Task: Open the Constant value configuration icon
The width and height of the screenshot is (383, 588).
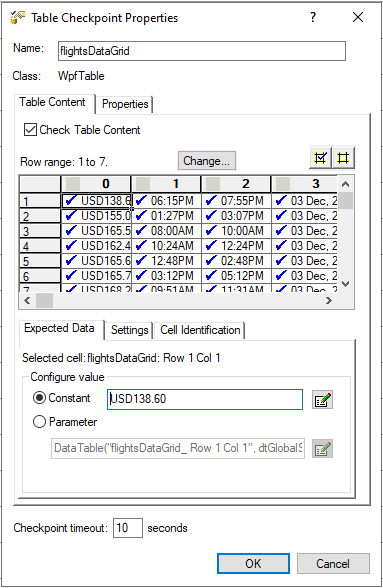Action: tap(322, 400)
